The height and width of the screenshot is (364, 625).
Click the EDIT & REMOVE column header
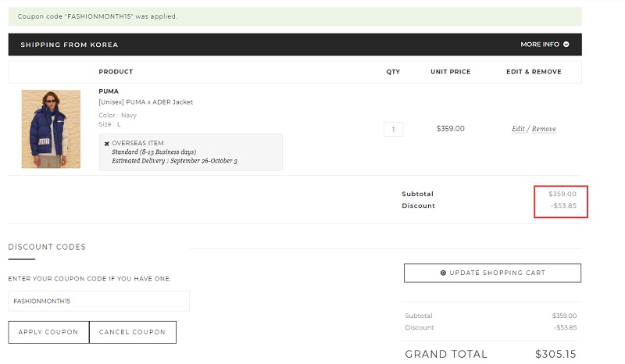click(x=534, y=72)
